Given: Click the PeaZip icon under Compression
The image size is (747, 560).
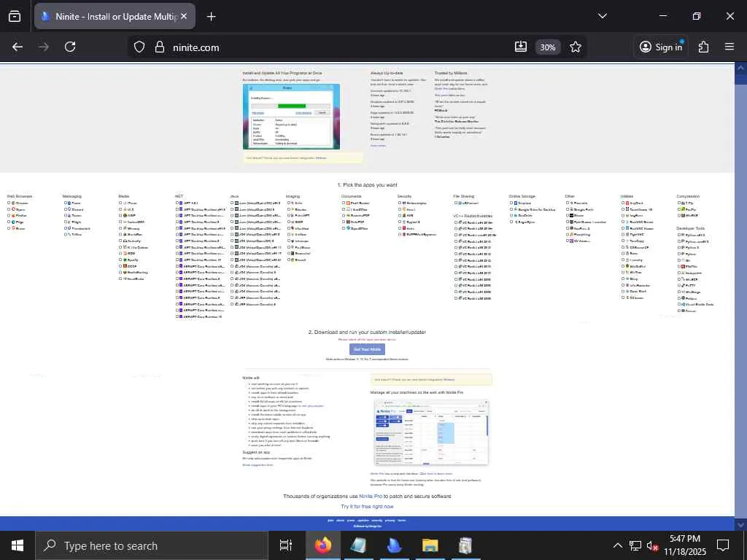Looking at the screenshot, I should 683,209.
